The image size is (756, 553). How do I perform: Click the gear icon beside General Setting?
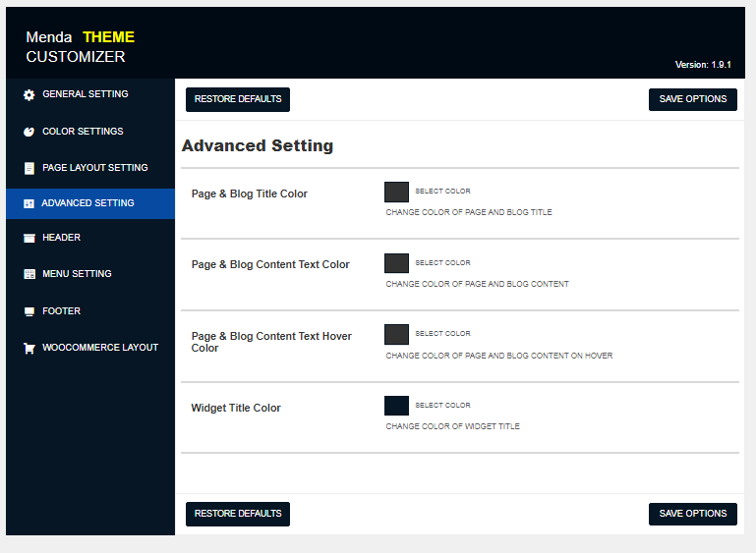pyautogui.click(x=29, y=95)
